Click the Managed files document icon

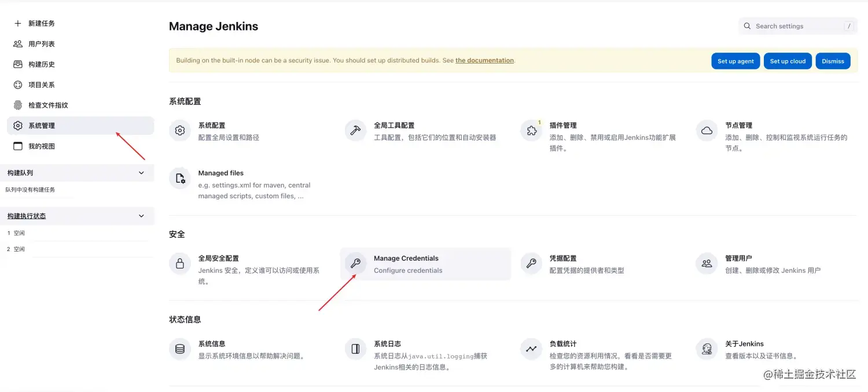coord(180,179)
